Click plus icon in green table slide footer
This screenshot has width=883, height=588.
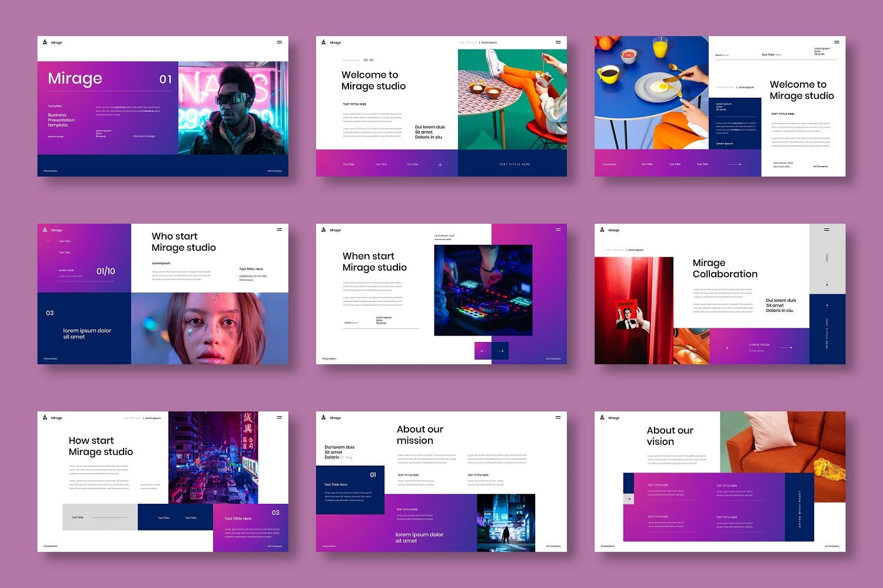coord(440,165)
